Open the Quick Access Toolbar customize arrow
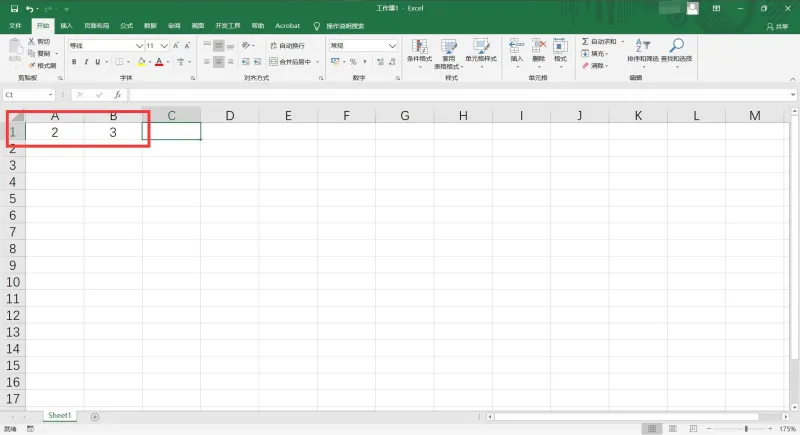This screenshot has height=435, width=800. click(x=66, y=9)
